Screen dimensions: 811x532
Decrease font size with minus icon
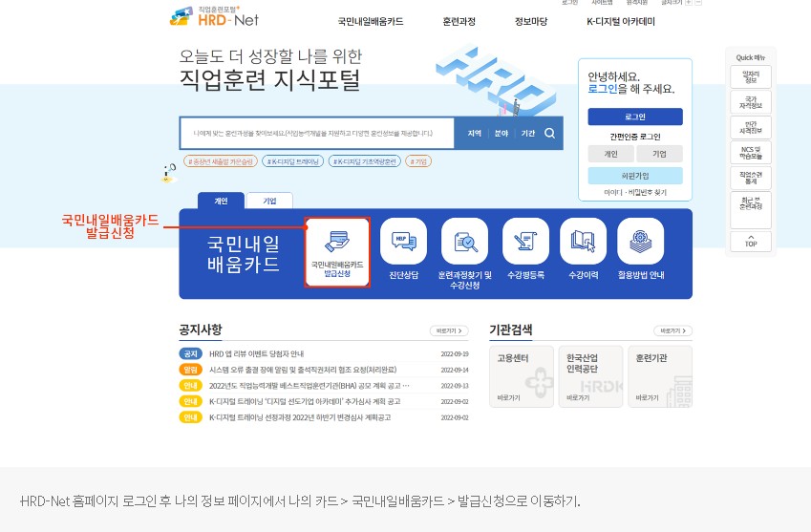pyautogui.click(x=698, y=3)
